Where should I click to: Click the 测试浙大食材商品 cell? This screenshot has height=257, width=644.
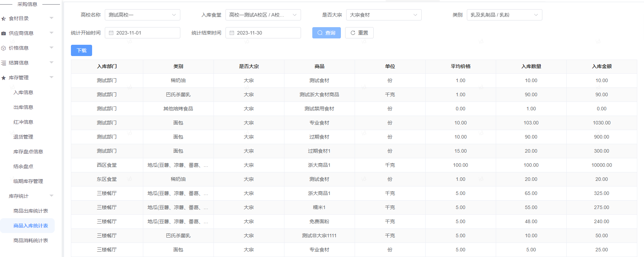tap(319, 94)
